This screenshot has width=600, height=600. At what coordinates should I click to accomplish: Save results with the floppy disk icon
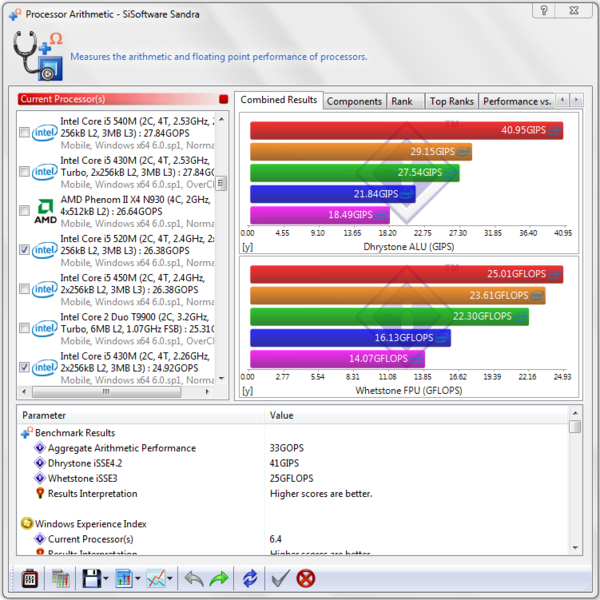(x=92, y=579)
